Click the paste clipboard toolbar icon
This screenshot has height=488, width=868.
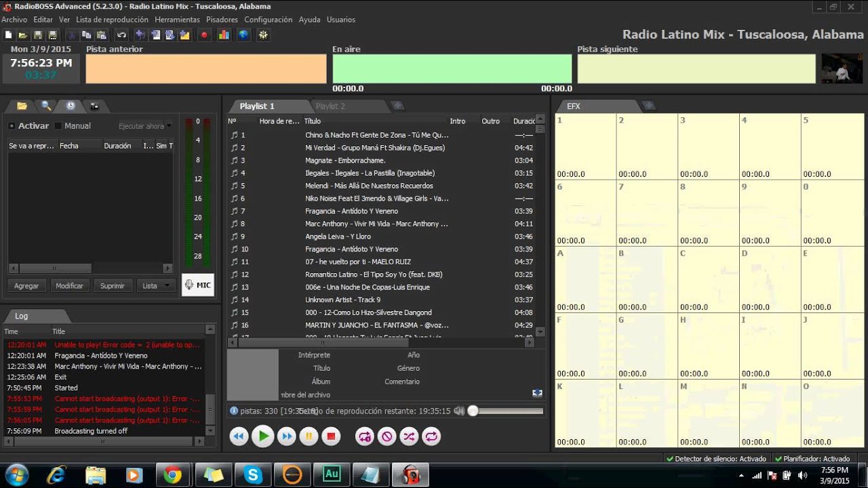[102, 35]
